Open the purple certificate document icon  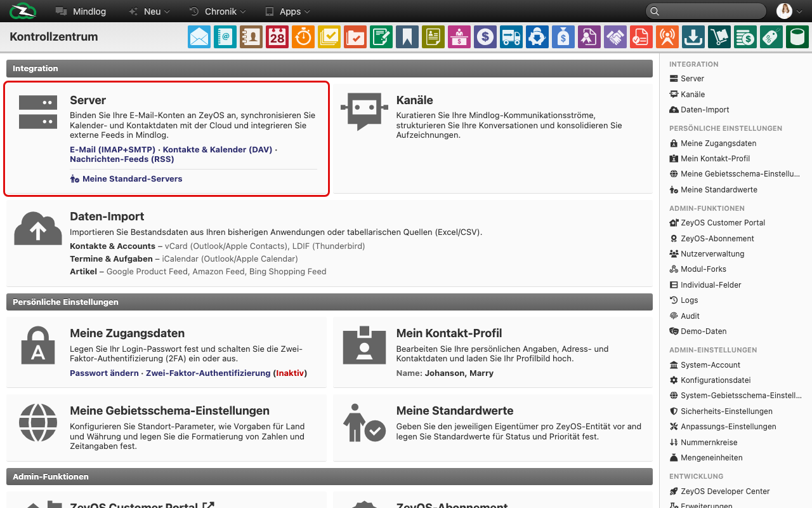pyautogui.click(x=589, y=37)
